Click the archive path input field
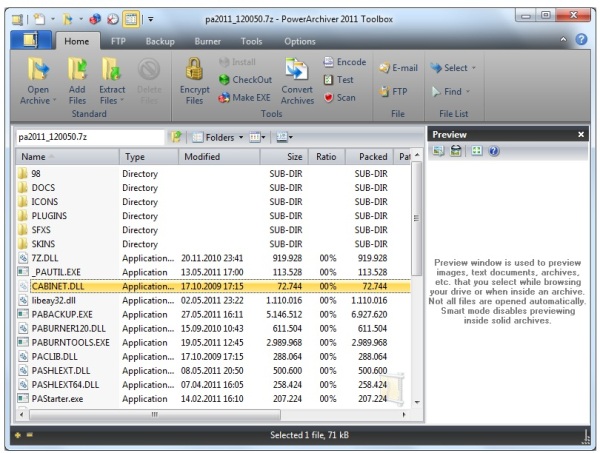The width and height of the screenshot is (600, 453). [x=90, y=137]
